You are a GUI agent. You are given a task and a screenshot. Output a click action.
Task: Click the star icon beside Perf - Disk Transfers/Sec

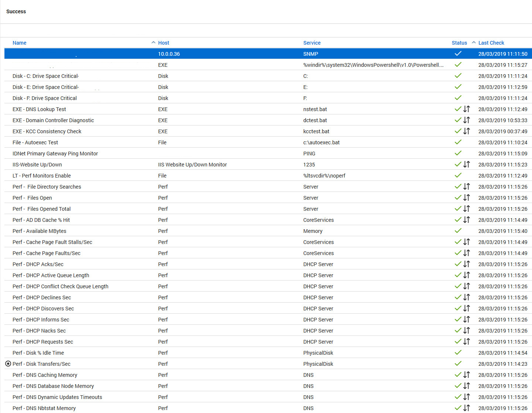[x=8, y=364]
